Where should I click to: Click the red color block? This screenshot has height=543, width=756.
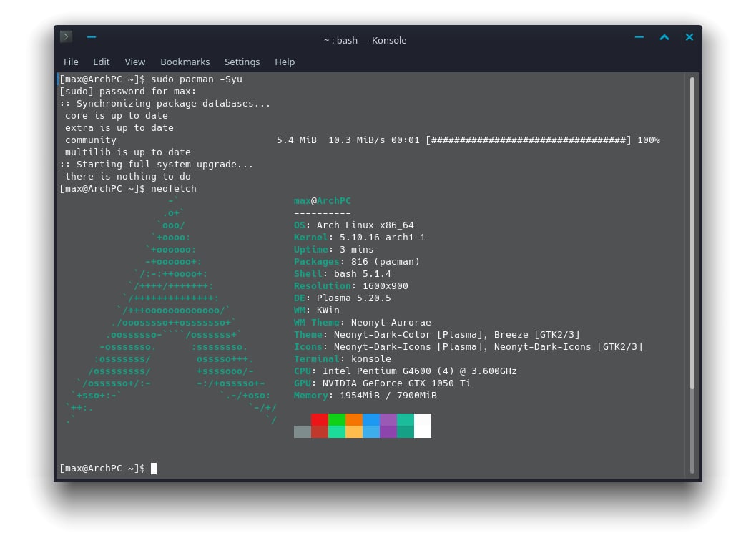[x=319, y=419]
